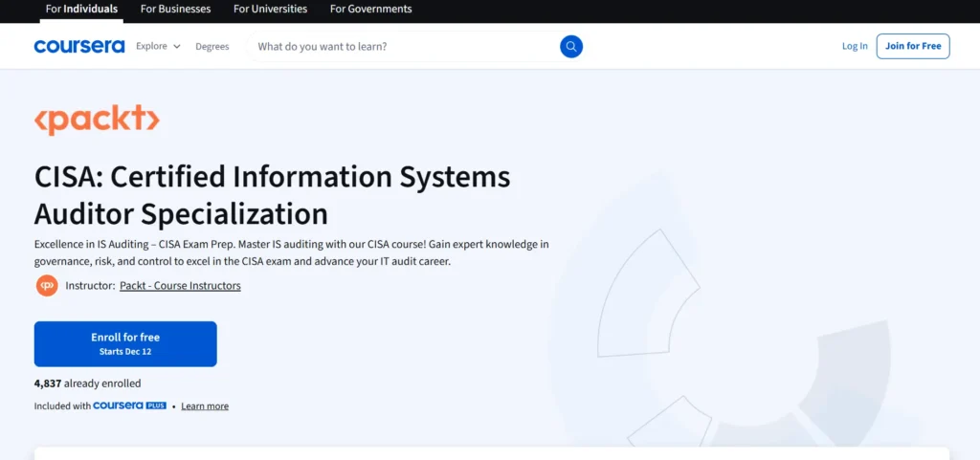Image resolution: width=980 pixels, height=460 pixels.
Task: Click the Log In link
Action: tap(855, 46)
